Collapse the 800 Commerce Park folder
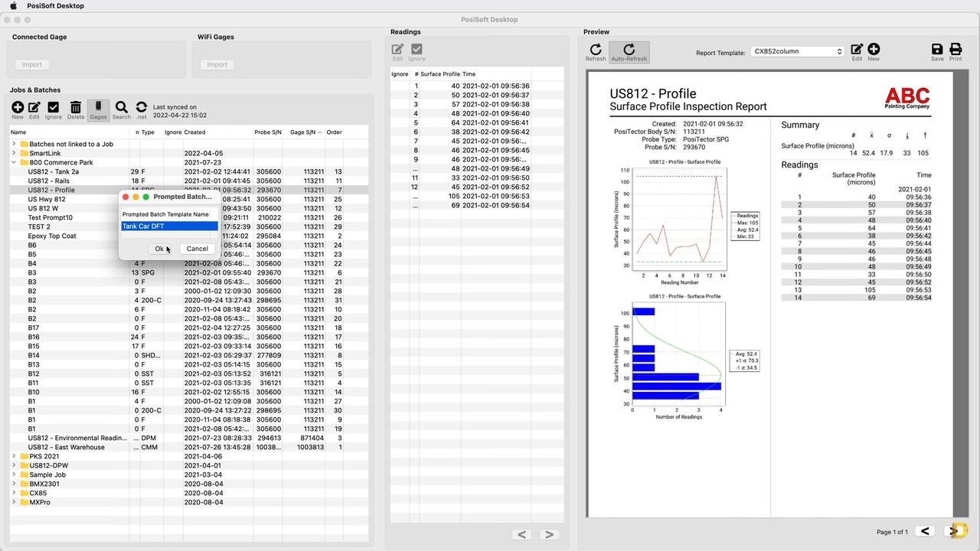This screenshot has height=551, width=980. coord(14,162)
